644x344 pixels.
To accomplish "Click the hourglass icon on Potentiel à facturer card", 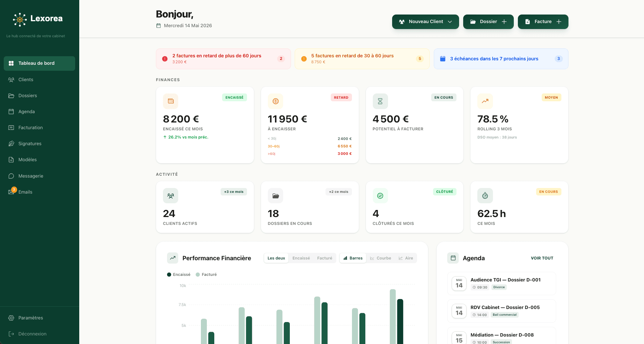I will [380, 101].
